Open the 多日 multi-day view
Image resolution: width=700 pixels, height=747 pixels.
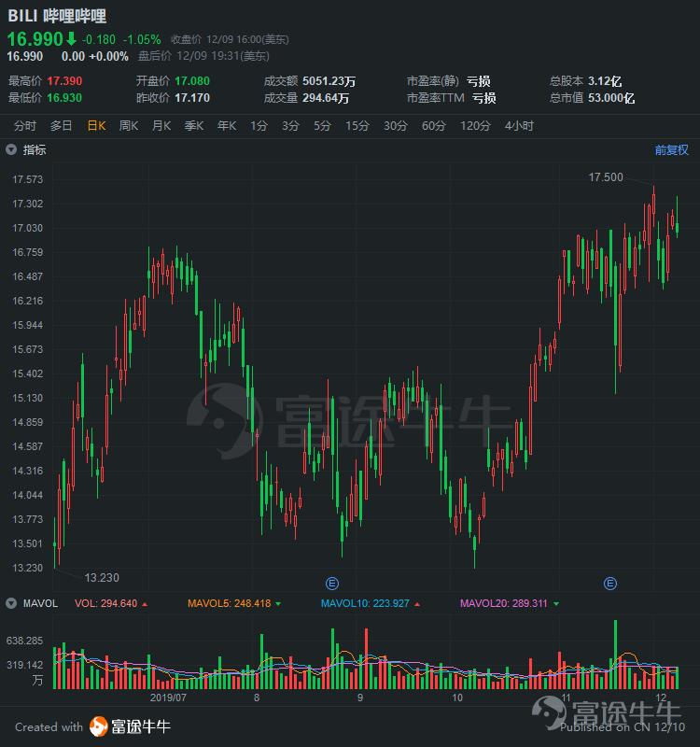(61, 126)
